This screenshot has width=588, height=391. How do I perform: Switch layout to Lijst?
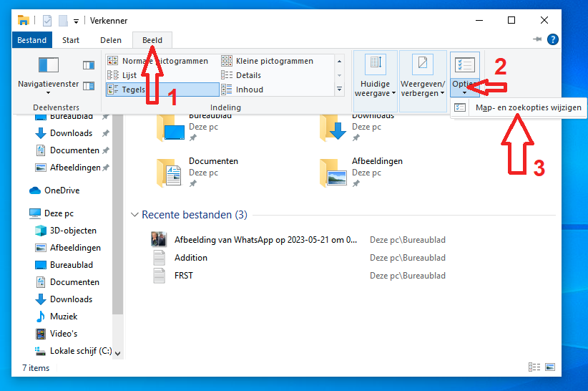click(x=129, y=75)
